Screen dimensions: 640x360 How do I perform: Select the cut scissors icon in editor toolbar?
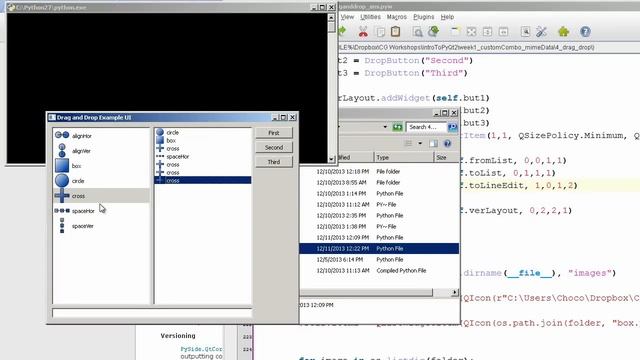pyautogui.click(x=363, y=31)
